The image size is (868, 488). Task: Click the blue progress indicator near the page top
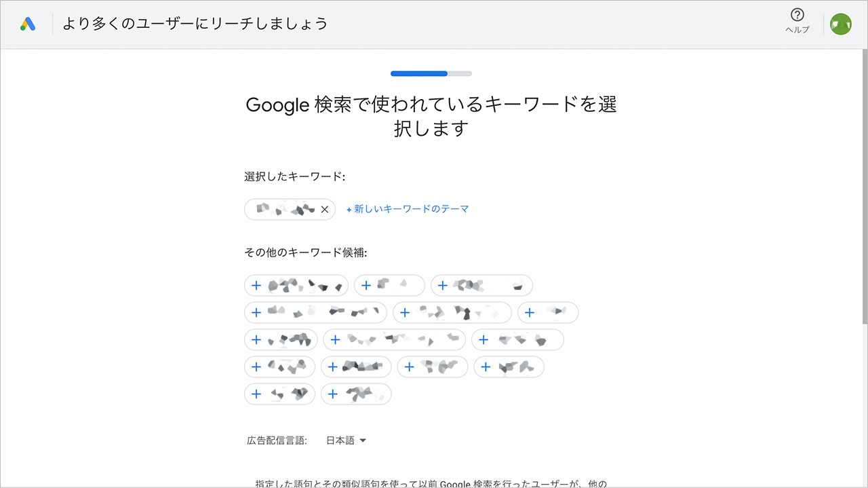point(418,73)
